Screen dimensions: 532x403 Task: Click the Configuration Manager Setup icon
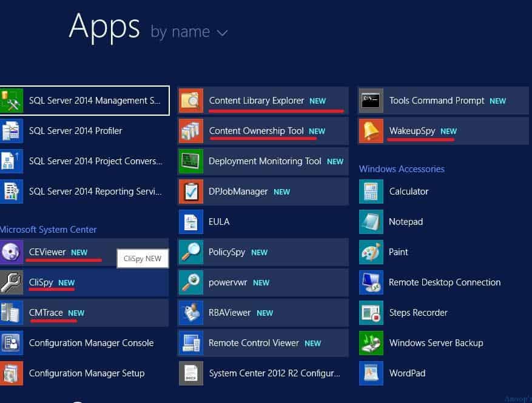(12, 373)
